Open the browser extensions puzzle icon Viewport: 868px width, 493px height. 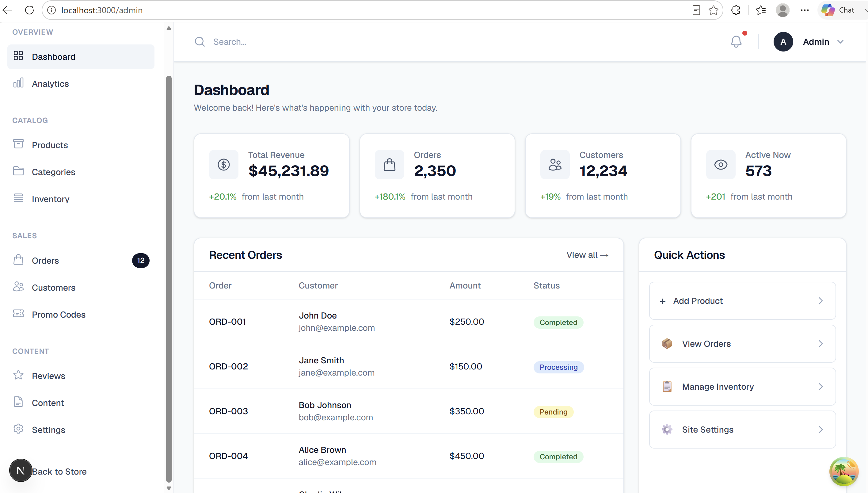click(736, 10)
